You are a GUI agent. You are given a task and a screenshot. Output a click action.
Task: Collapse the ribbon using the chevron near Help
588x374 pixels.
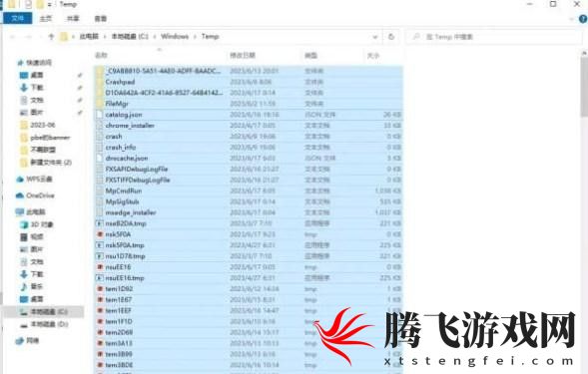click(571, 19)
